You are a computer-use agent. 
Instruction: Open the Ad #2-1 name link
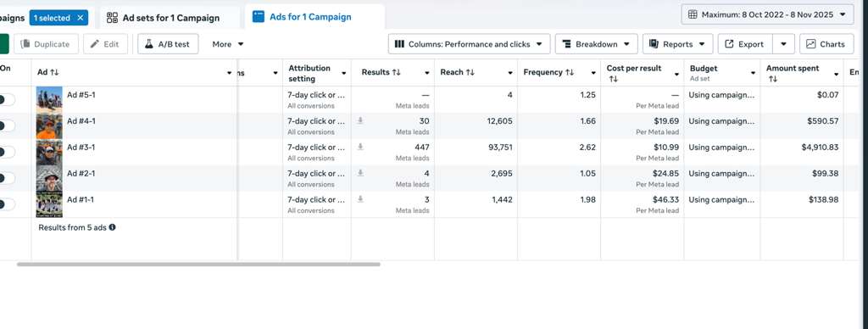point(81,173)
